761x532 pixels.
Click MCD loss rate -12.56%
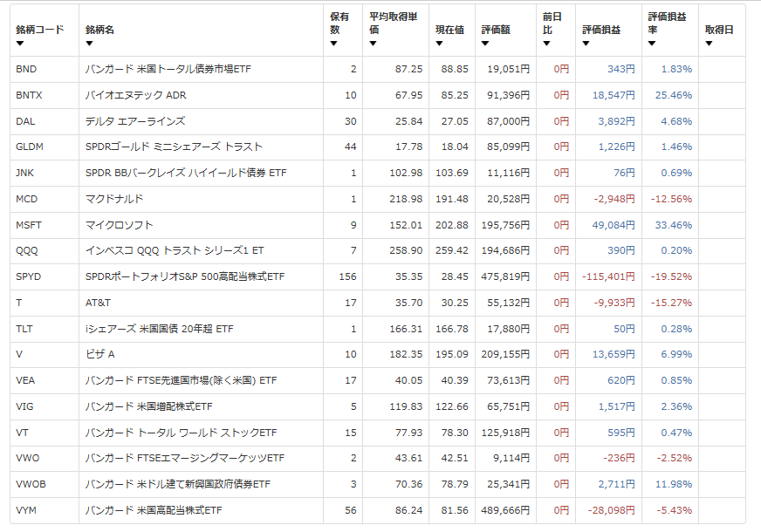671,200
